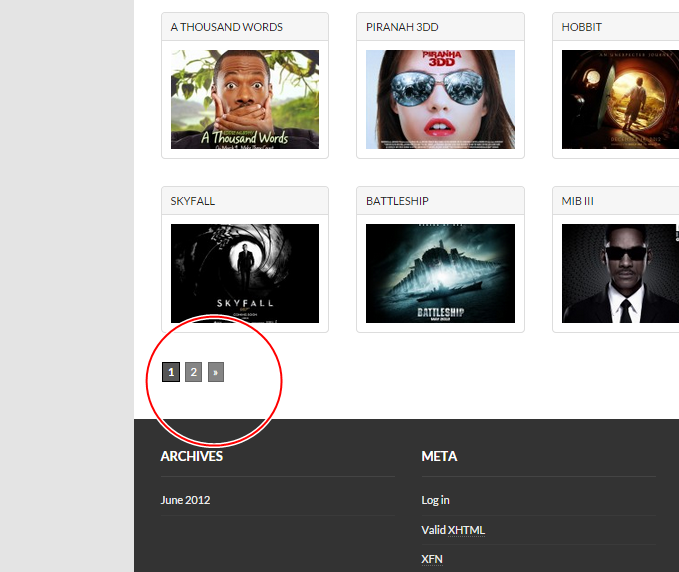The height and width of the screenshot is (572, 679).
Task: Click the META footer heading
Action: [x=439, y=456]
